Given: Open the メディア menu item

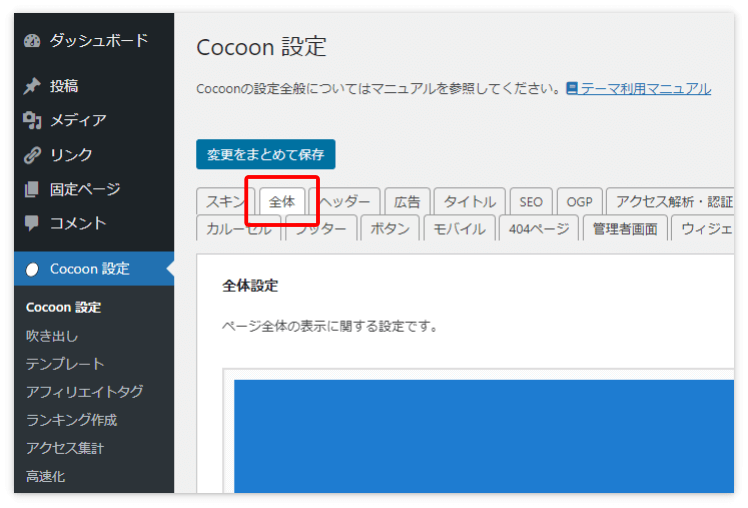Looking at the screenshot, I should click(x=94, y=120).
